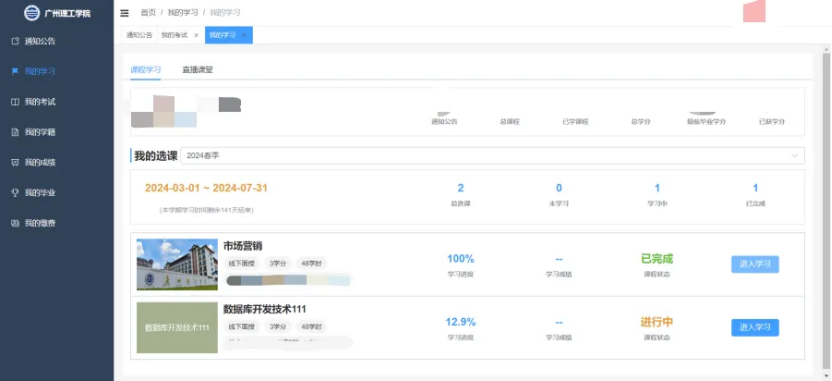This screenshot has height=381, width=832.
Task: Click 进入学习 for 数据库开发技术111
Action: click(x=755, y=327)
